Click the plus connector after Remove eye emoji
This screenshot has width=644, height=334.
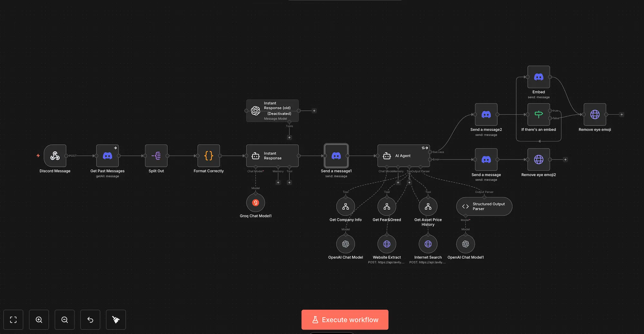point(621,114)
